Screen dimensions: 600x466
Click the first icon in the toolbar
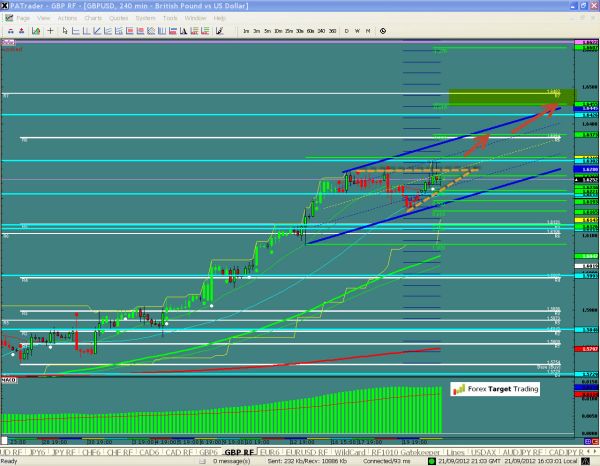10,32
